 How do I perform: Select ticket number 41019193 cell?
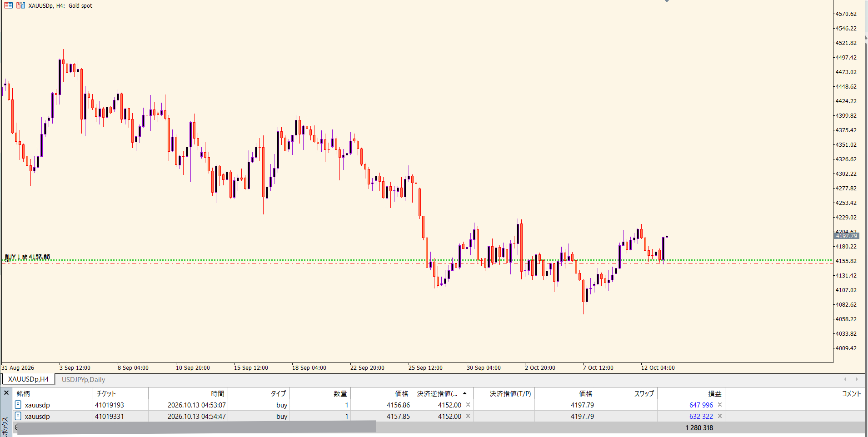pyautogui.click(x=110, y=405)
